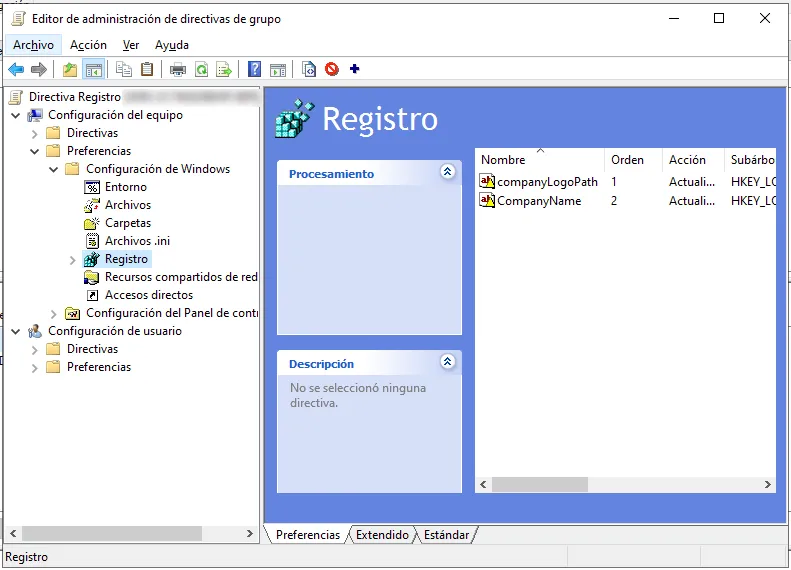Click the display XML document icon
The image size is (791, 570).
pyautogui.click(x=309, y=69)
